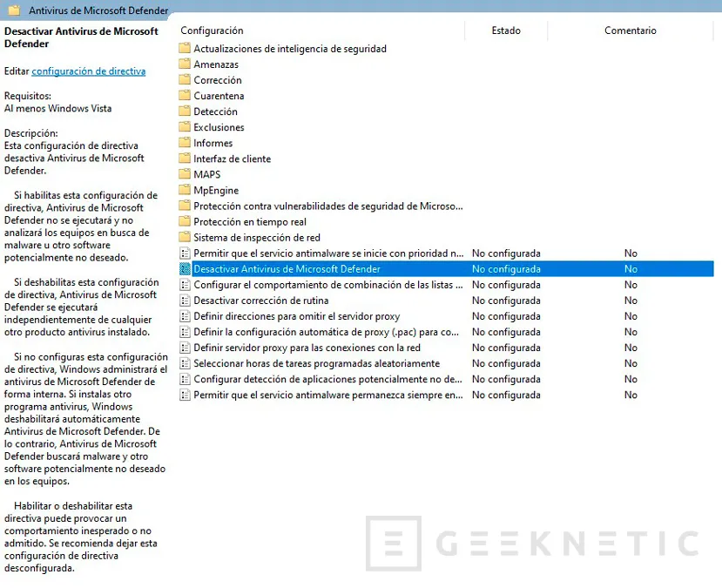Select the Sistema de inspección de red entry

[256, 237]
